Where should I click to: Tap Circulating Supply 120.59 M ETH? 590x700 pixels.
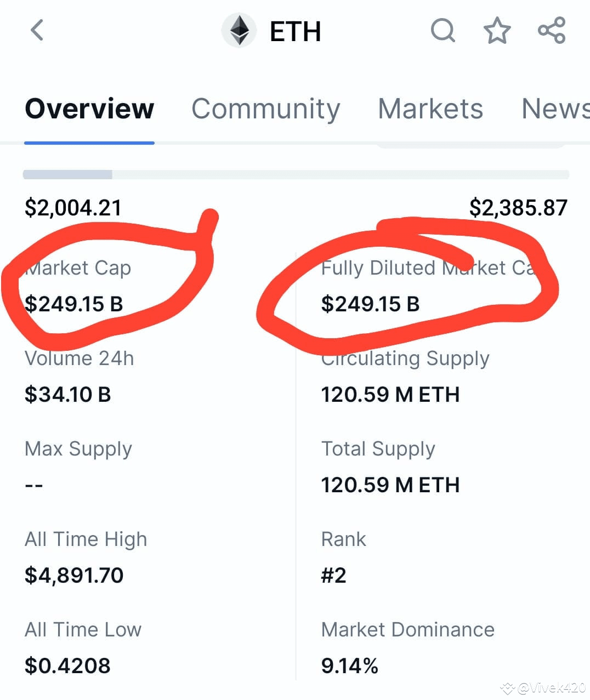click(x=390, y=395)
